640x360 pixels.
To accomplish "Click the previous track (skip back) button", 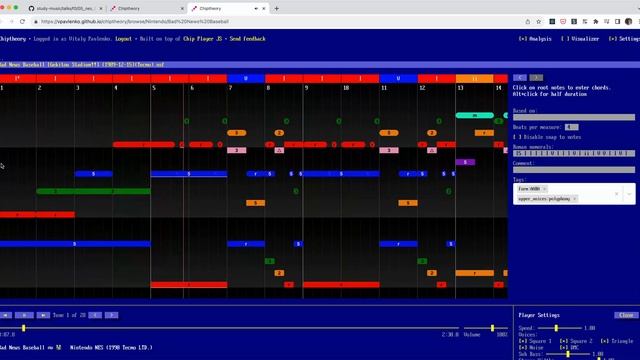I will click(6, 315).
